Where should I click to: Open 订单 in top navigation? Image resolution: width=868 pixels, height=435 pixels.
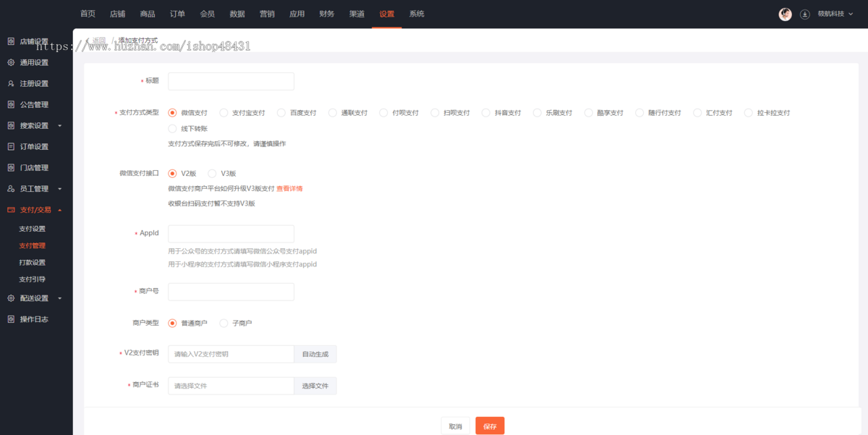[x=177, y=14]
